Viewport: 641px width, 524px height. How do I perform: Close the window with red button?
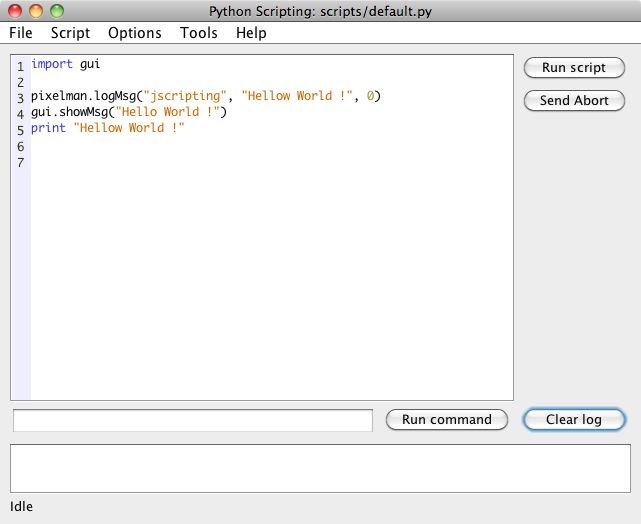pyautogui.click(x=15, y=11)
